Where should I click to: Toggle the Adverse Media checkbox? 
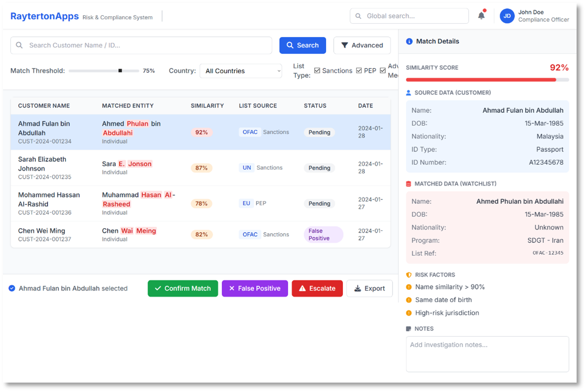(x=383, y=71)
